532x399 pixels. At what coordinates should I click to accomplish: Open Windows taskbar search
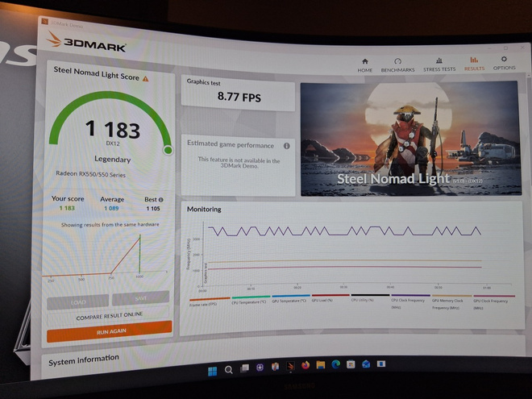point(229,370)
